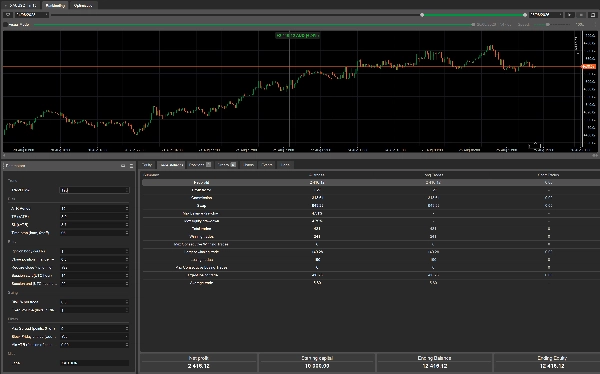Click the end handle of the date range slider
This screenshot has width=600, height=374.
[x=525, y=15]
